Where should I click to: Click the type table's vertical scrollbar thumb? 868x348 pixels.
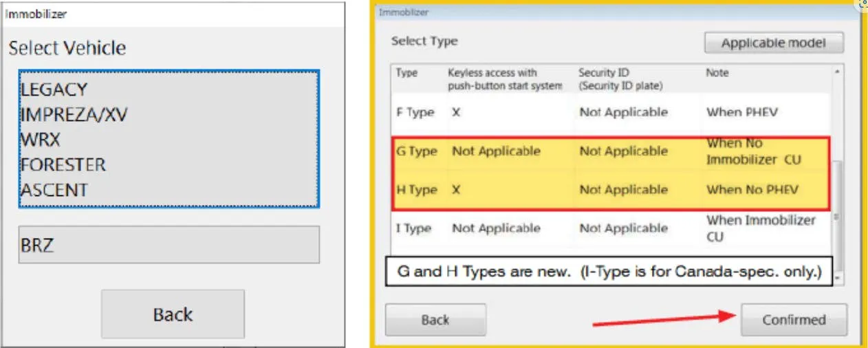[x=837, y=189]
